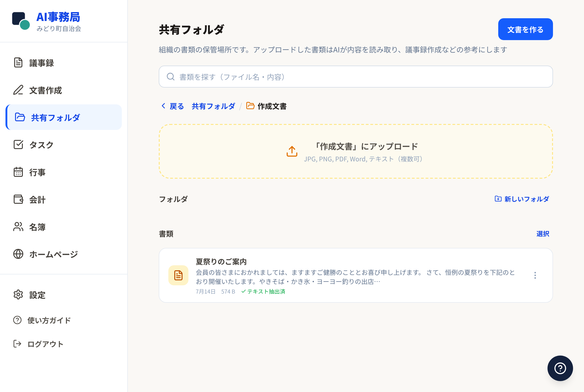Click the AI事務局 title text
584x392 pixels.
click(58, 17)
